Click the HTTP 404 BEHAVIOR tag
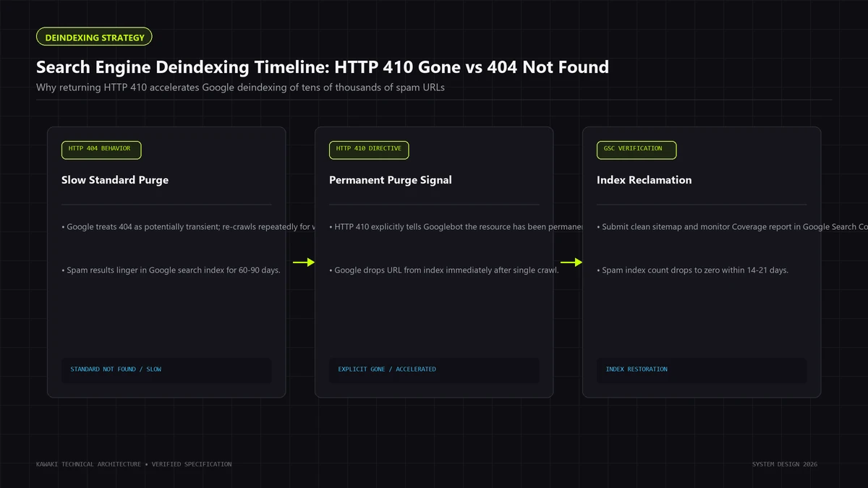 101,150
